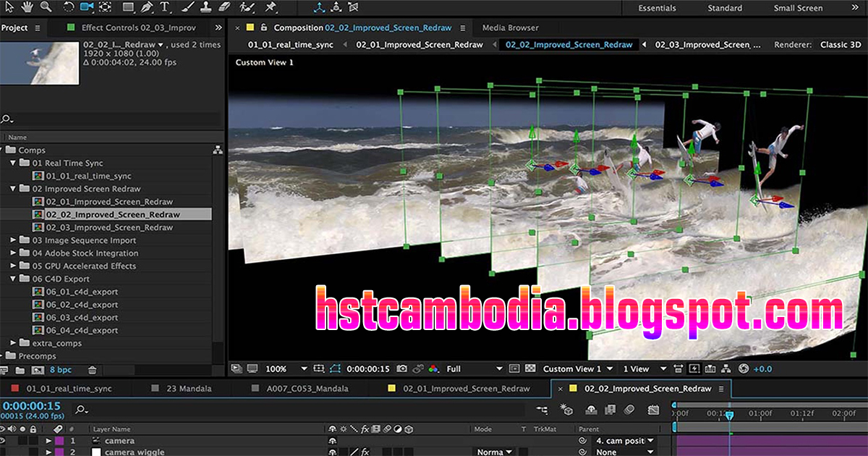Screen dimensions: 868x456
Task: Toggle Frame Blending enable switch in timeline
Action: (610, 410)
